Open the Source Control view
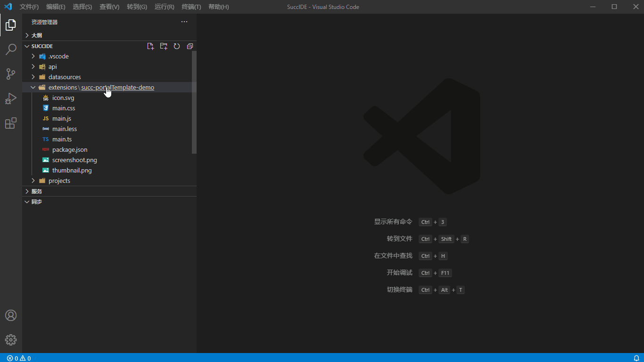644x362 pixels. (x=11, y=74)
